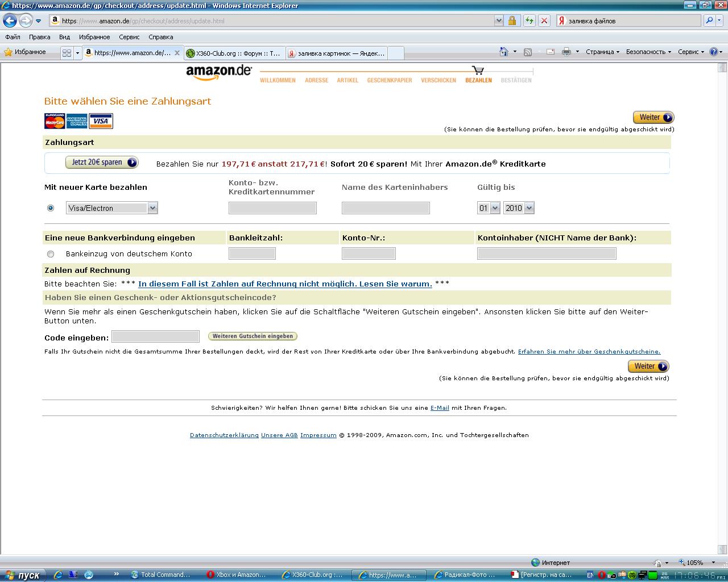Open the Справка menu
This screenshot has width=728, height=582.
click(x=160, y=37)
